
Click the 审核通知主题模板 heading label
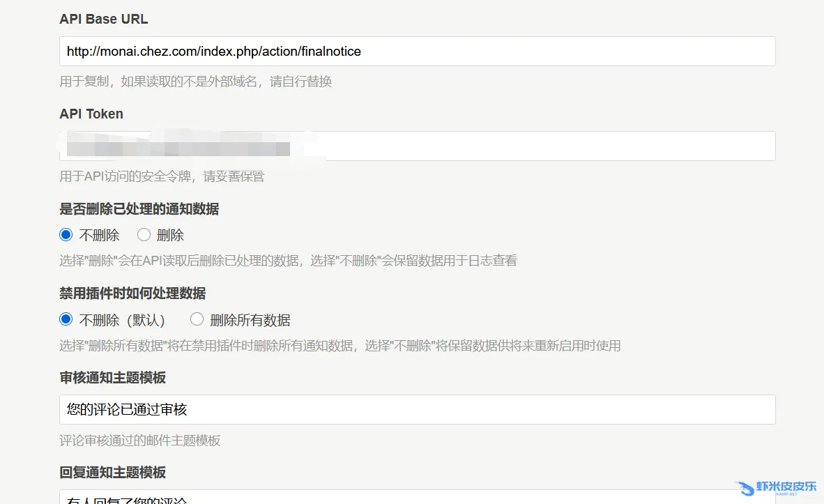(x=113, y=378)
